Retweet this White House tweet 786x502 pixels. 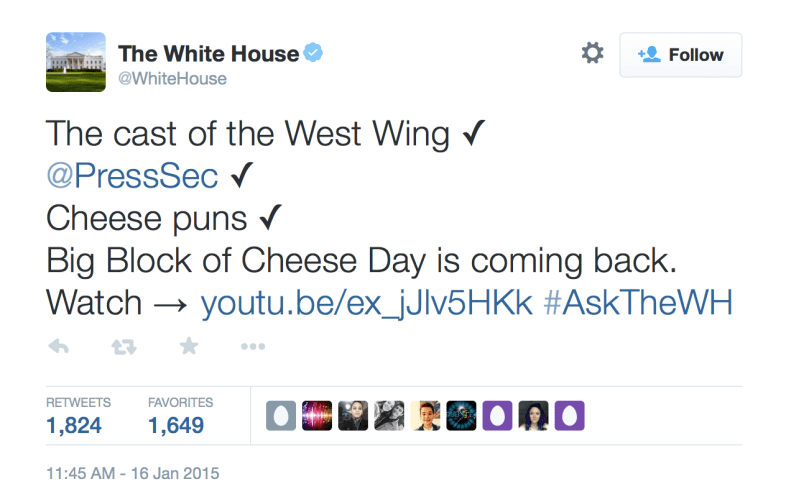tap(124, 347)
